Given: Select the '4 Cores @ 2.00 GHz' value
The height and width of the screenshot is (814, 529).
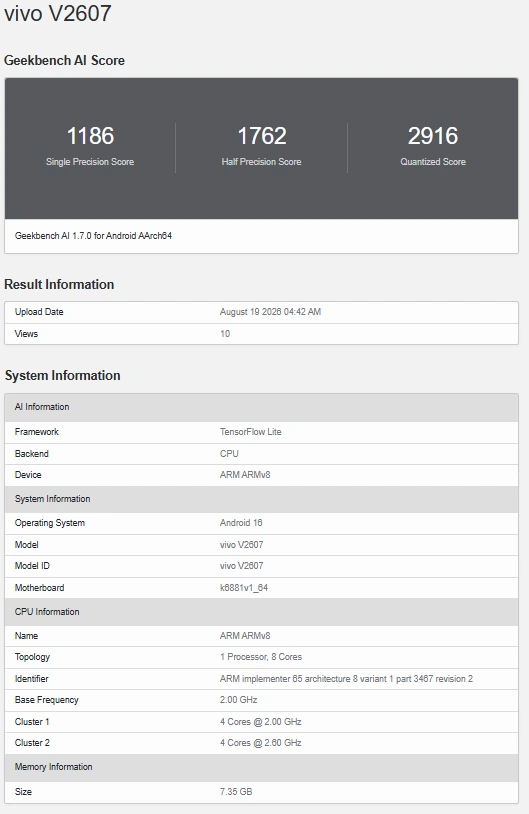Looking at the screenshot, I should (261, 722).
